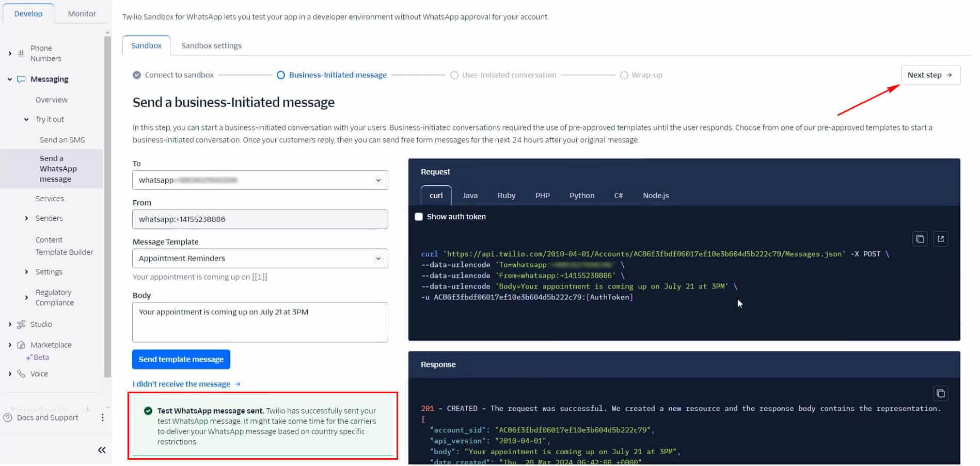This screenshot has width=980, height=466.
Task: Select the Java code tab
Action: tap(470, 196)
